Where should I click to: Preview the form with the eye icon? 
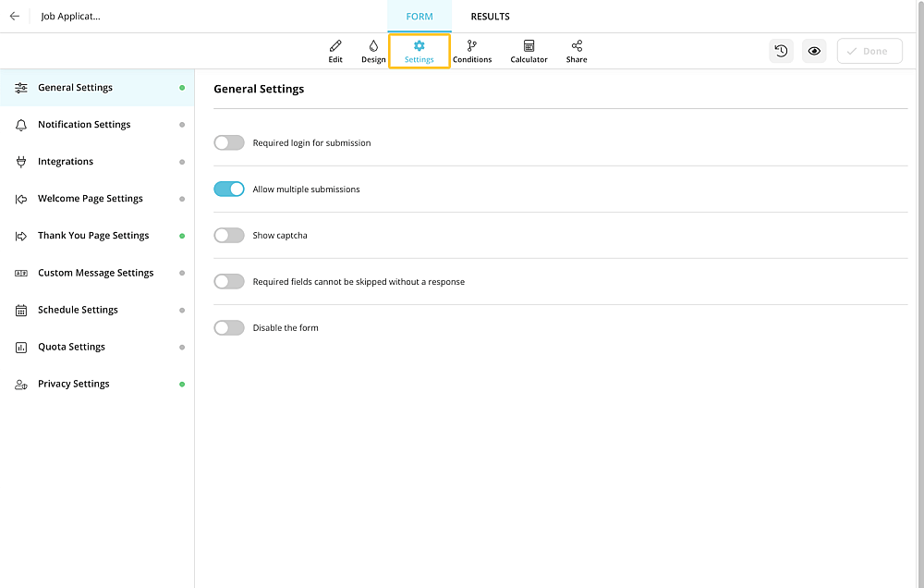[814, 51]
